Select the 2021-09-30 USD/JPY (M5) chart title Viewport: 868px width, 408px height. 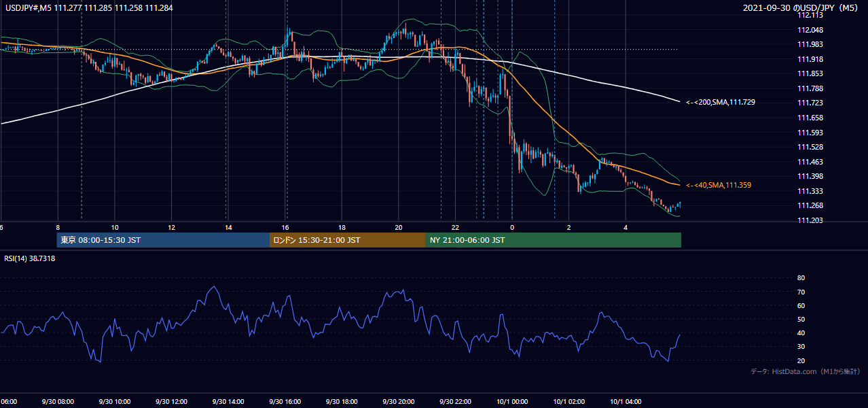pyautogui.click(x=801, y=7)
